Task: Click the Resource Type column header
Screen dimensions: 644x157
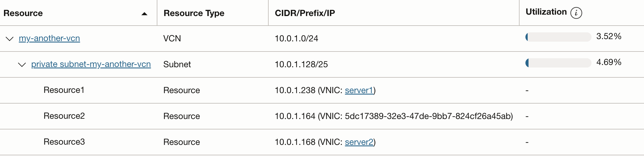Action: pyautogui.click(x=194, y=13)
